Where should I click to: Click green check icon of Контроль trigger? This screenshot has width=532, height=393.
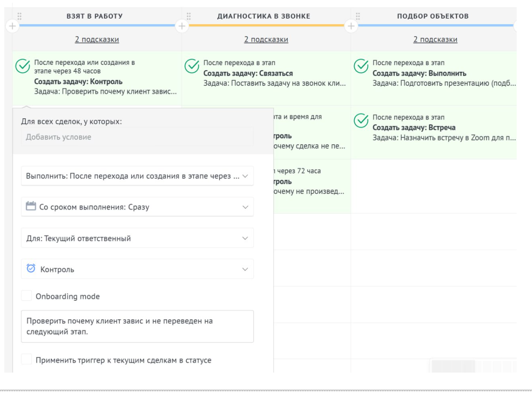[22, 67]
